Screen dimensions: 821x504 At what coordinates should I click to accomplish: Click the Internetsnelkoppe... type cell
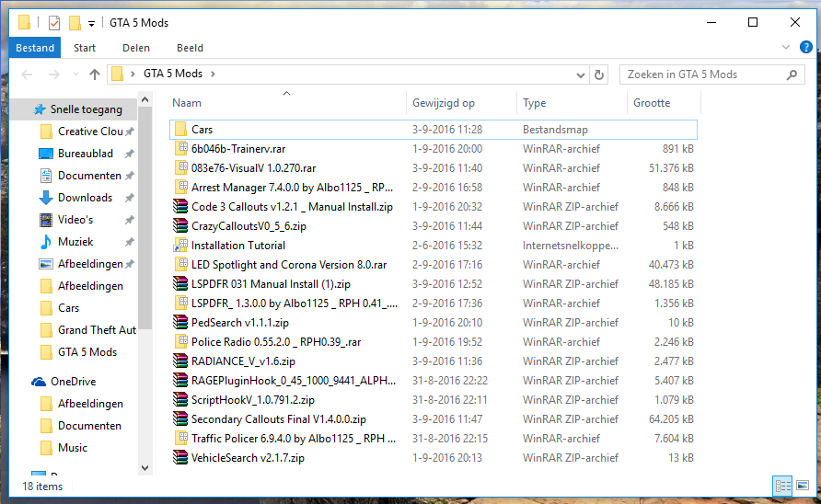pyautogui.click(x=571, y=246)
